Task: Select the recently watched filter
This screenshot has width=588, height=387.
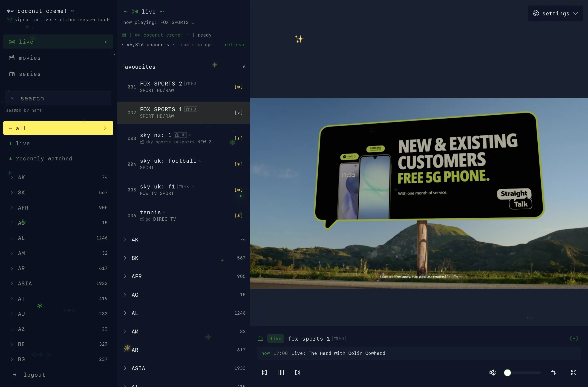Action: pyautogui.click(x=58, y=158)
